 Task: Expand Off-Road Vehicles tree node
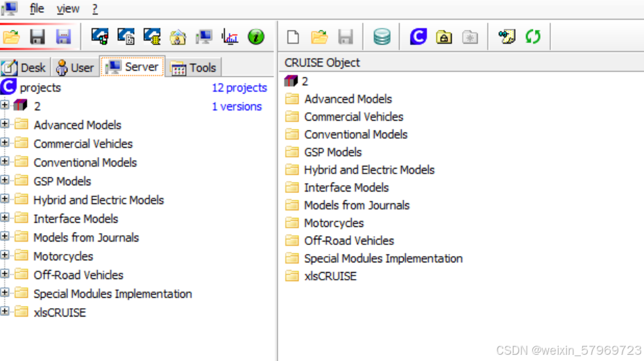coord(5,274)
